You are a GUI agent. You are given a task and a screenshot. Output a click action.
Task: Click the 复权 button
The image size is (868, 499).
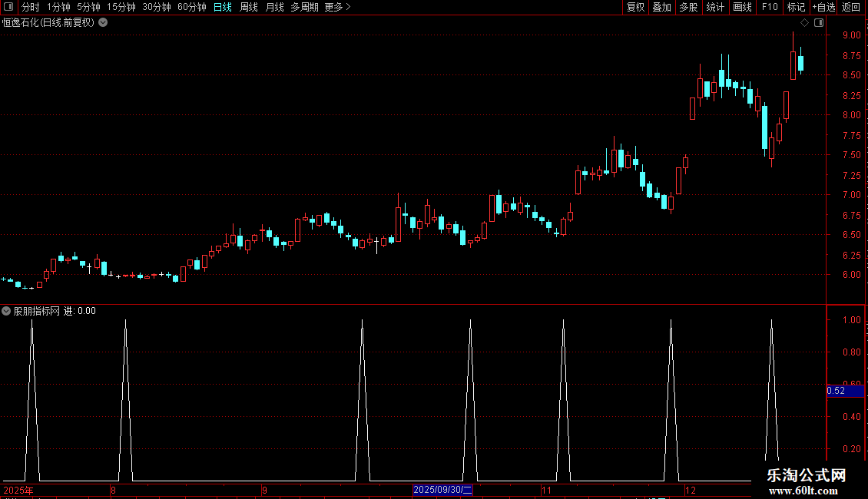(x=635, y=7)
